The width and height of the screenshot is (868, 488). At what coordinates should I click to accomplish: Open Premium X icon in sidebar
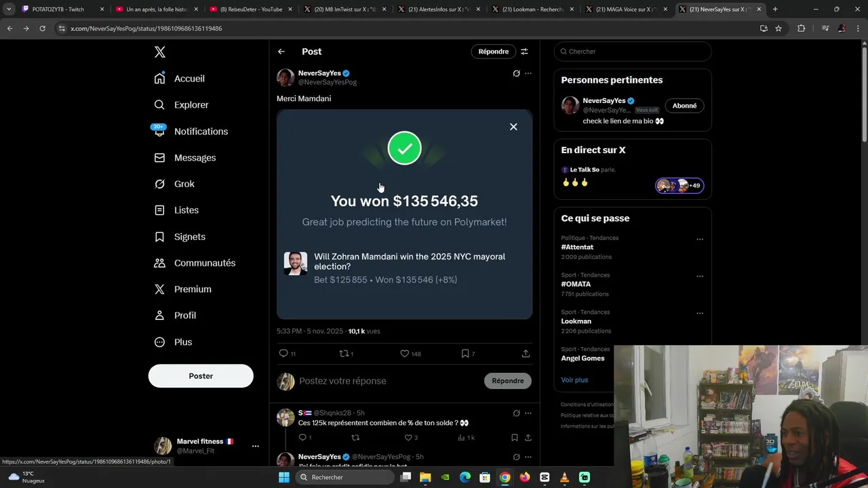coord(159,289)
